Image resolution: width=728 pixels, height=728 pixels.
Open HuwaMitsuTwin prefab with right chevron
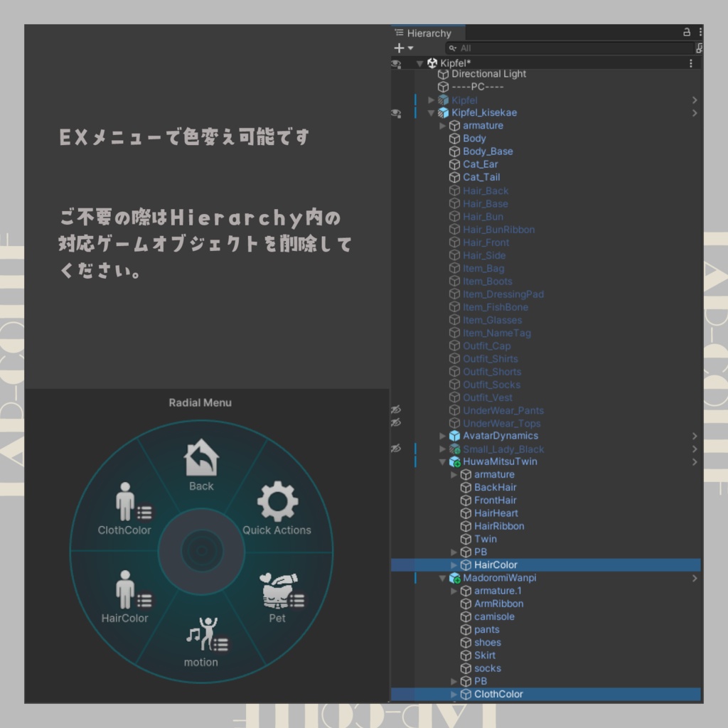(x=695, y=461)
